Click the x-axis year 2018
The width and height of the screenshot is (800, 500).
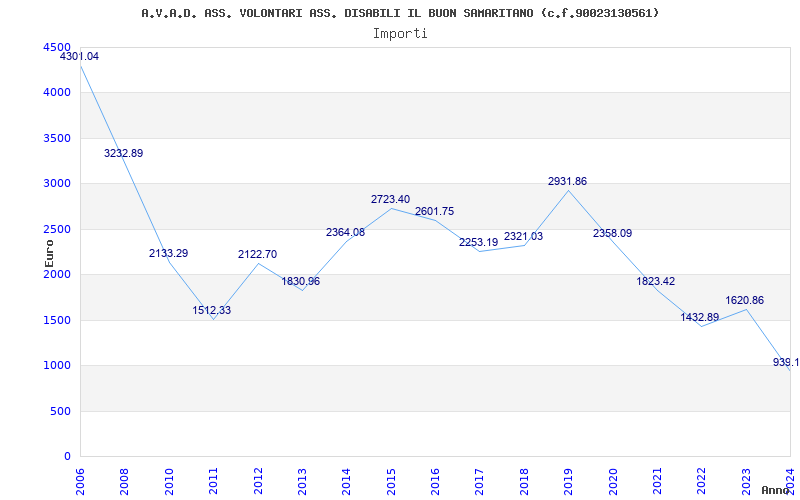524,481
